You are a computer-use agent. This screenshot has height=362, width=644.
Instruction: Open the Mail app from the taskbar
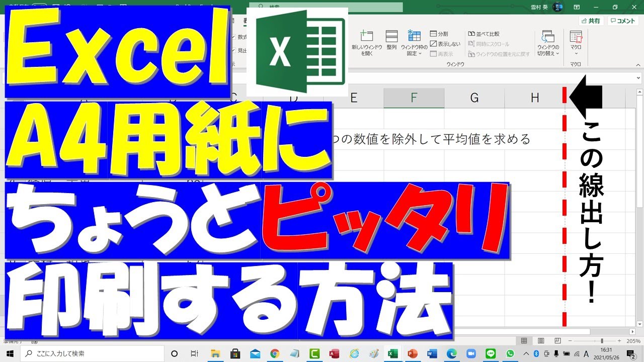tap(255, 353)
